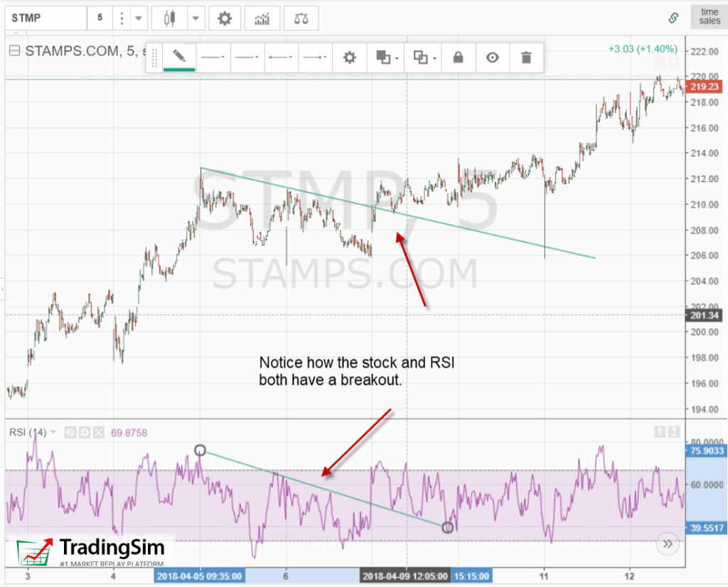Click date 11 on the time axis
728x587 pixels.
click(x=544, y=576)
